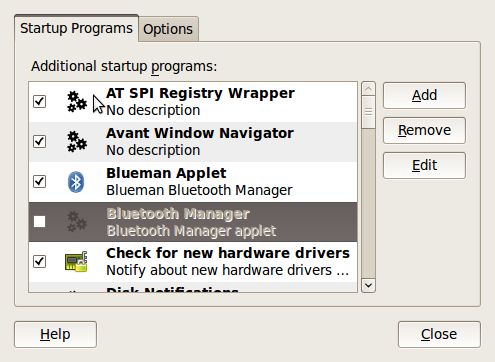The height and width of the screenshot is (362, 495).
Task: Select the Check for new hardware drivers title
Action: (x=228, y=253)
